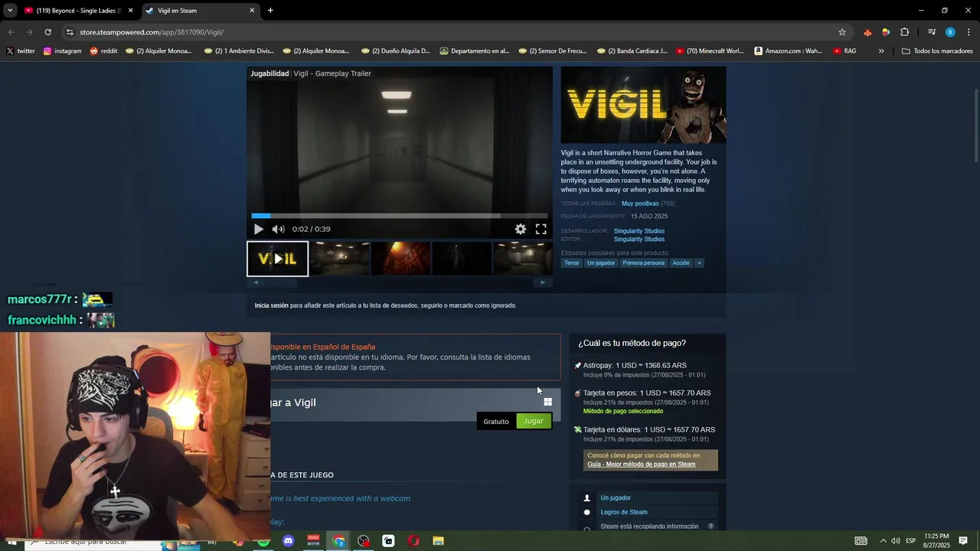This screenshot has height=551, width=980.
Task: Open Opera from the taskbar
Action: (413, 541)
